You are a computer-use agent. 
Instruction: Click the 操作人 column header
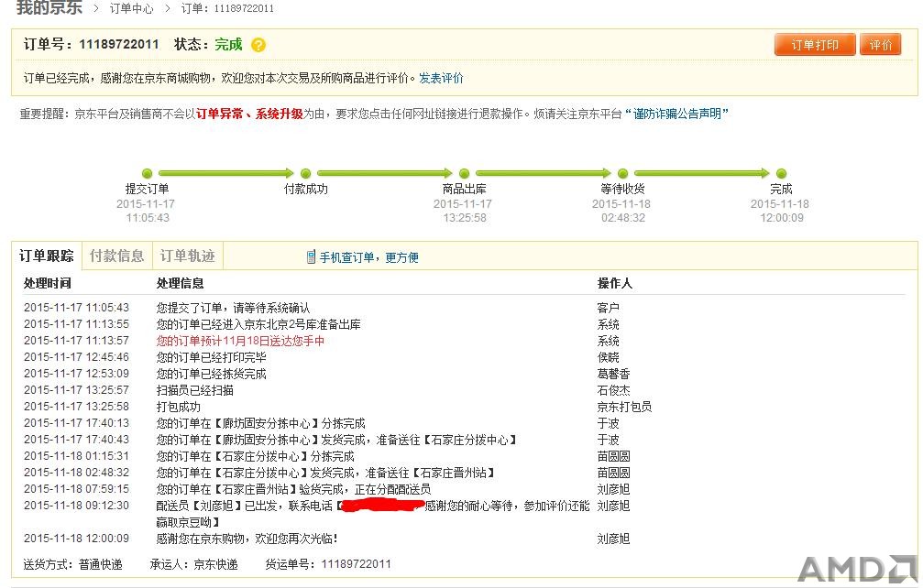(x=614, y=283)
